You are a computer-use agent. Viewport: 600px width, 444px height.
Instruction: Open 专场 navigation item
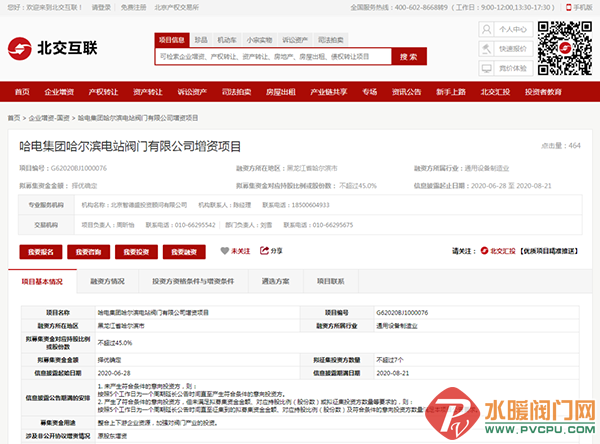(370, 92)
